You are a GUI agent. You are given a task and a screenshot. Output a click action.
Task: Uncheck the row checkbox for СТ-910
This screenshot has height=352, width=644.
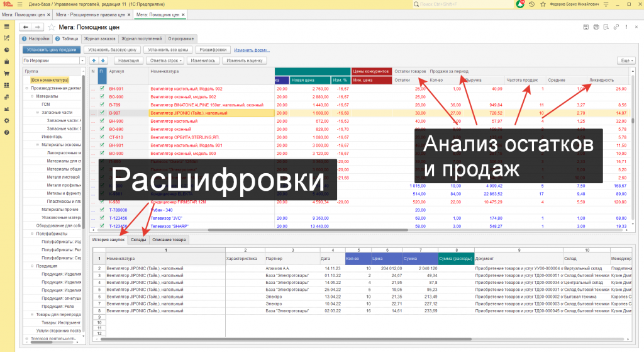pyautogui.click(x=102, y=137)
